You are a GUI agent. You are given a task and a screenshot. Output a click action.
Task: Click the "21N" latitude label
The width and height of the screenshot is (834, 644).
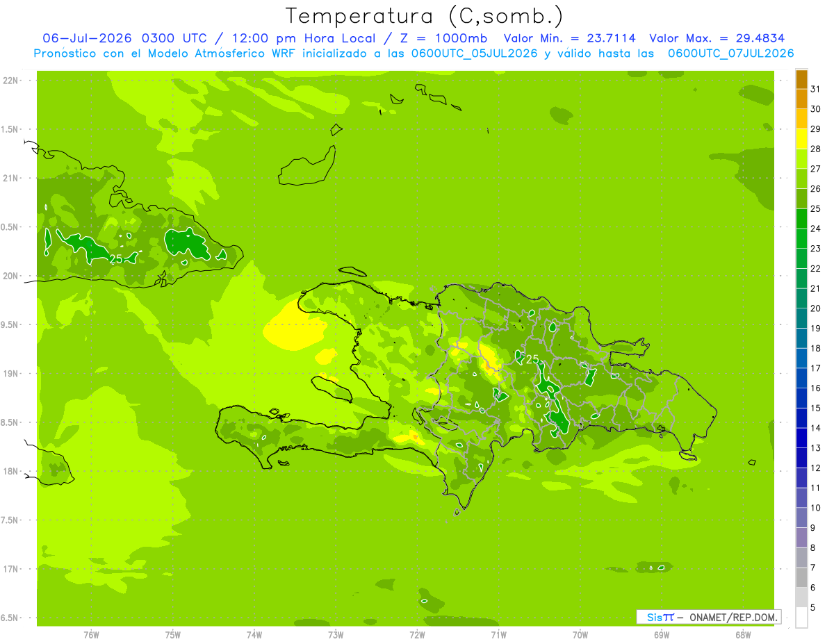point(10,178)
